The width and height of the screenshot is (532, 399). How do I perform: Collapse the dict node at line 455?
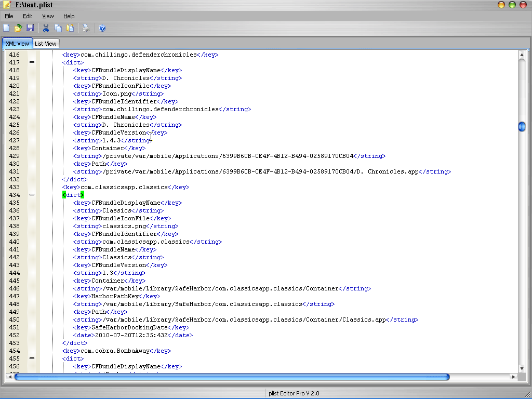[32, 358]
